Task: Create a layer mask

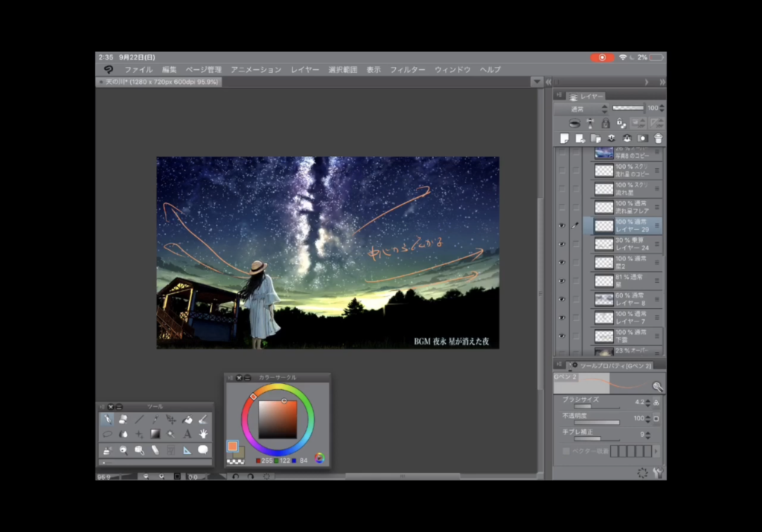Action: coord(642,138)
